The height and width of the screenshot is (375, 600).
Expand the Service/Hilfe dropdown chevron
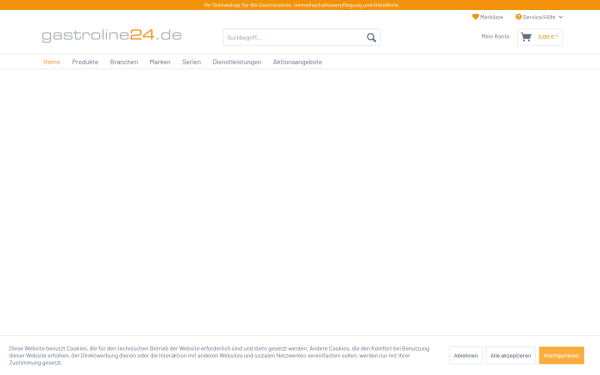pyautogui.click(x=561, y=17)
